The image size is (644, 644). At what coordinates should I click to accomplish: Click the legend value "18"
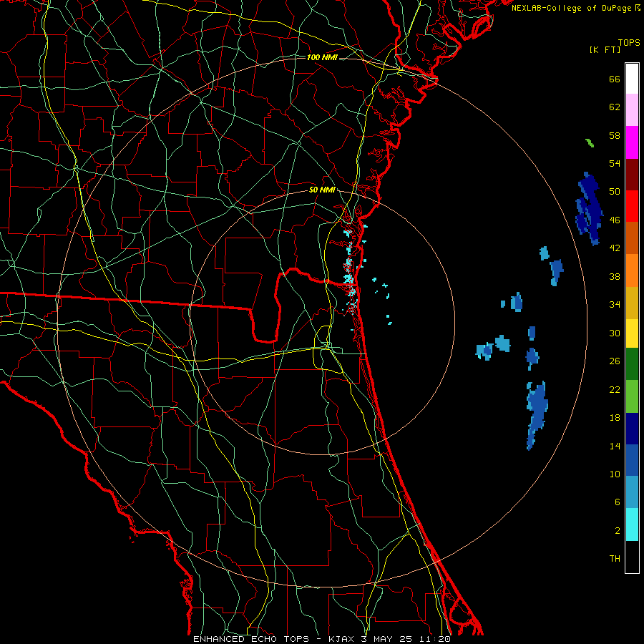click(x=615, y=418)
